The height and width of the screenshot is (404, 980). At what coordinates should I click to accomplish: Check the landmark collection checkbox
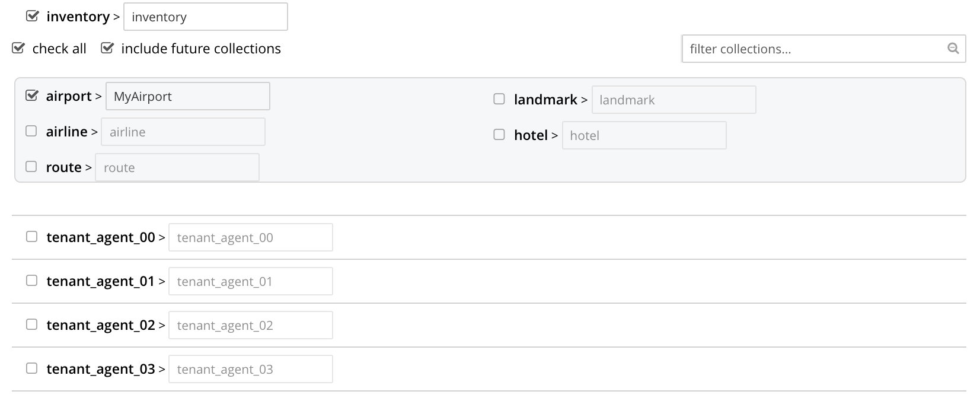tap(499, 99)
